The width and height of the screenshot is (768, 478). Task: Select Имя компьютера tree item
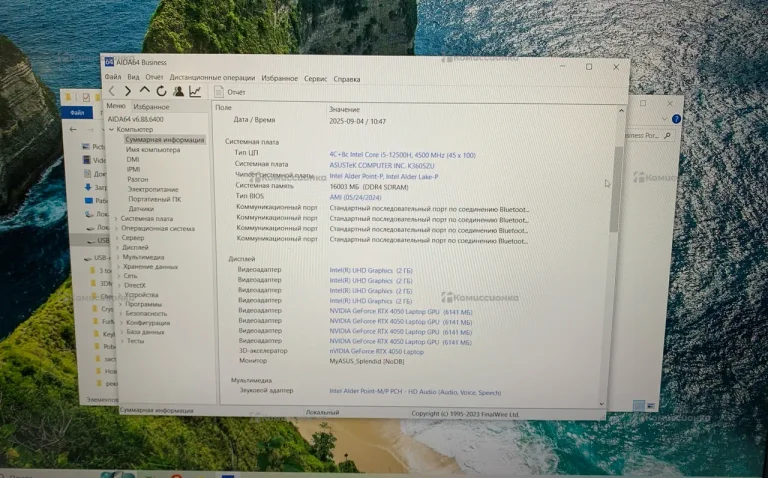[x=153, y=150]
